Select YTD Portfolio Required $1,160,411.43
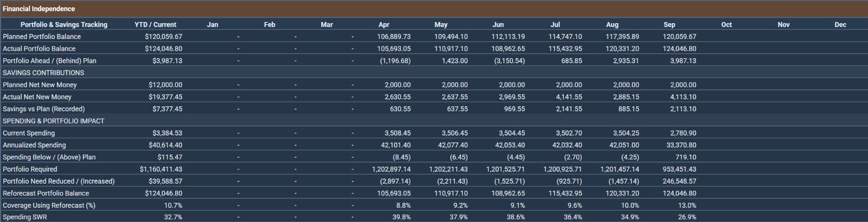The height and width of the screenshot is (222, 868). (x=161, y=169)
